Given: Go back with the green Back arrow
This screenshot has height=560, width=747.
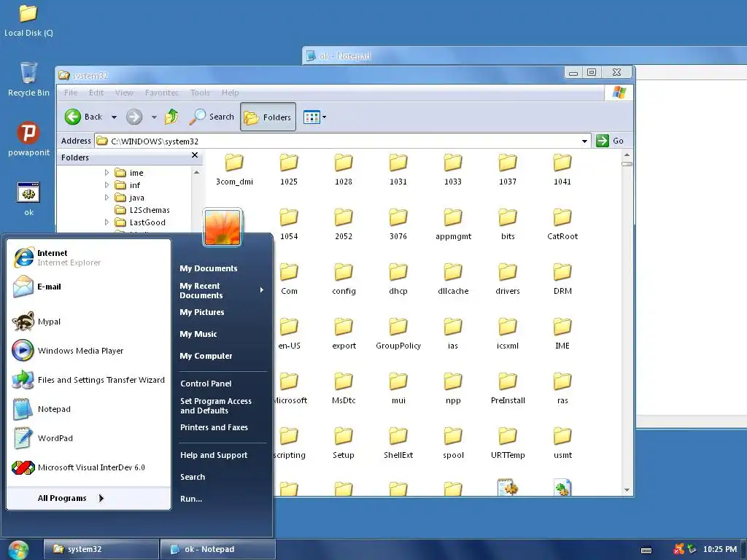Looking at the screenshot, I should [x=83, y=117].
